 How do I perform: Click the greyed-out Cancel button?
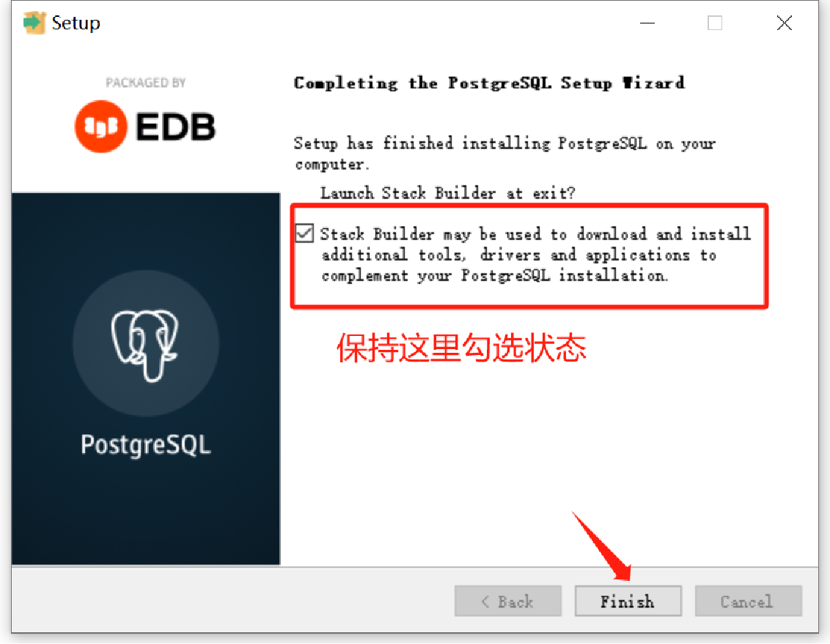click(x=748, y=601)
